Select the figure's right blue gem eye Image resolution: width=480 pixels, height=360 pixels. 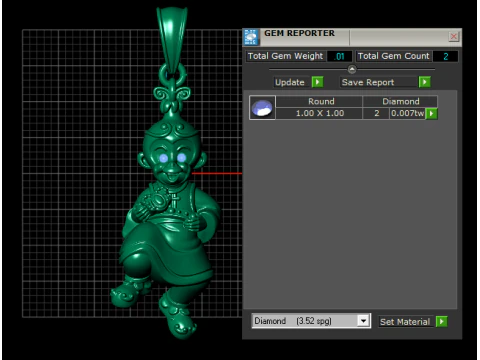(x=181, y=158)
